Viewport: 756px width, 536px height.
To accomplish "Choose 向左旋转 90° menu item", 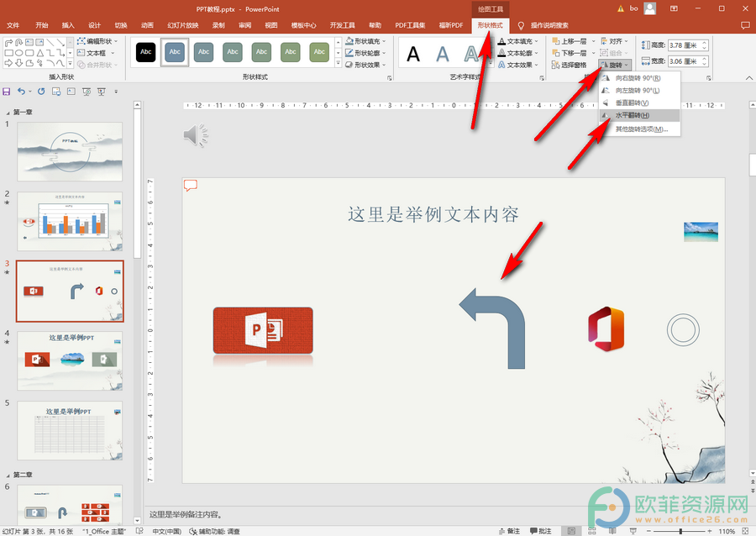I will point(639,91).
